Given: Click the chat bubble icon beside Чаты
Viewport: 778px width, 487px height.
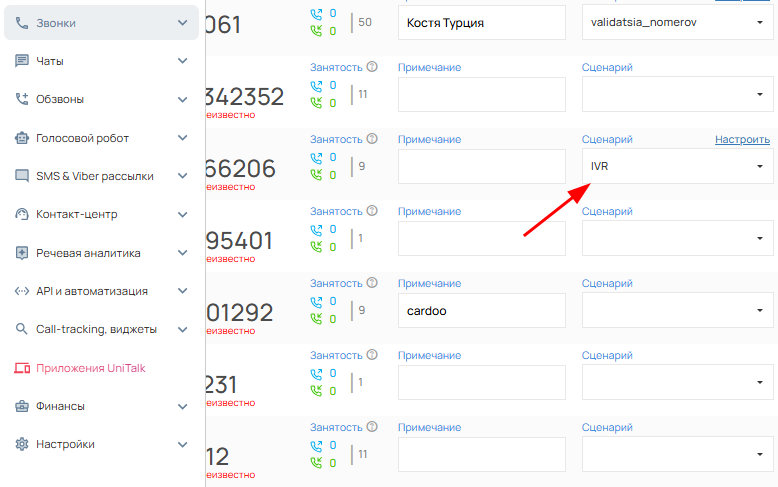Looking at the screenshot, I should (x=22, y=61).
